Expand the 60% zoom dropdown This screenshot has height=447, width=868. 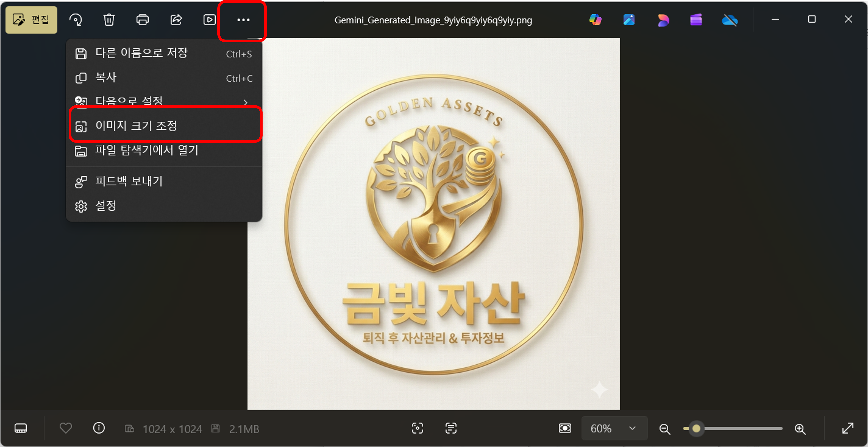(x=632, y=428)
